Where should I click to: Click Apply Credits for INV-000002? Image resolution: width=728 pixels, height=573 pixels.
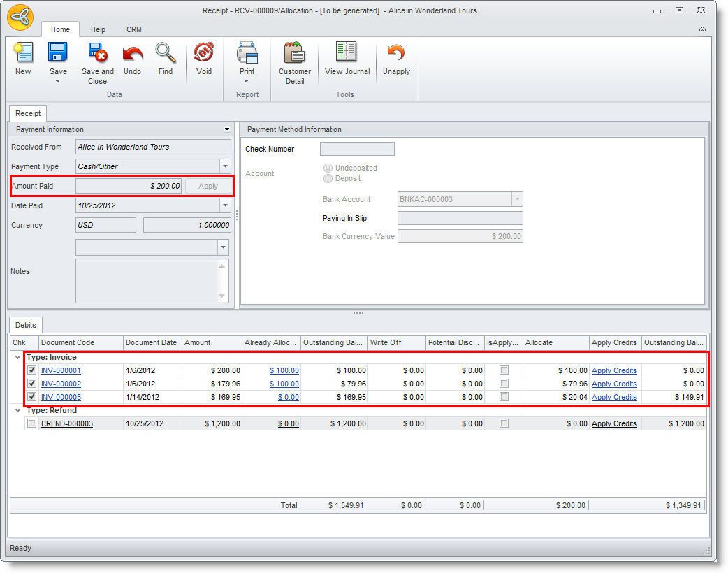[x=614, y=384]
